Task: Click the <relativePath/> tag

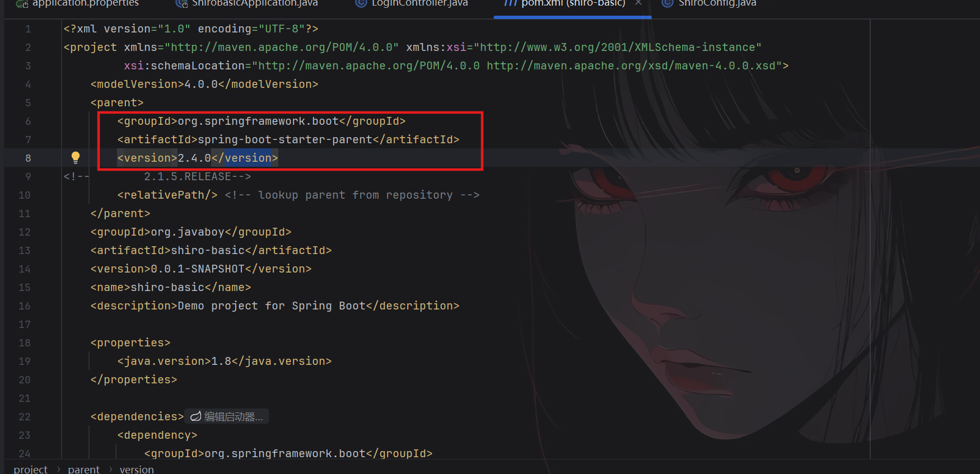Action: click(167, 195)
